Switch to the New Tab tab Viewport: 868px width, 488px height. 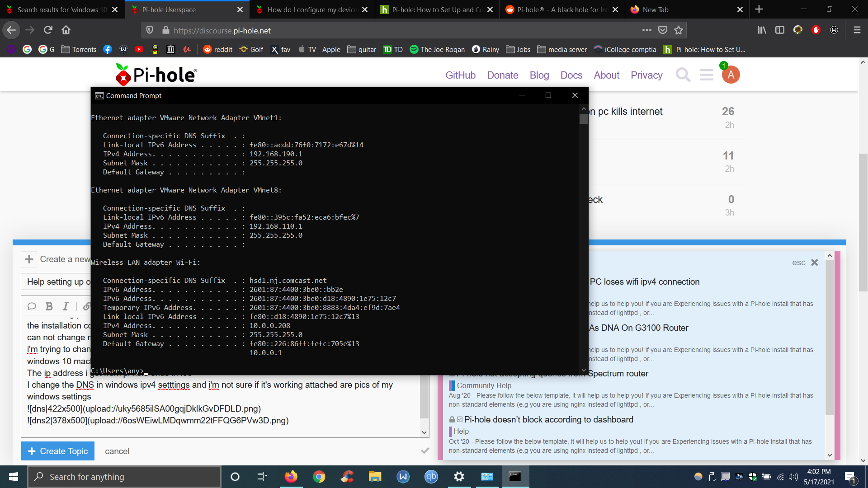687,9
